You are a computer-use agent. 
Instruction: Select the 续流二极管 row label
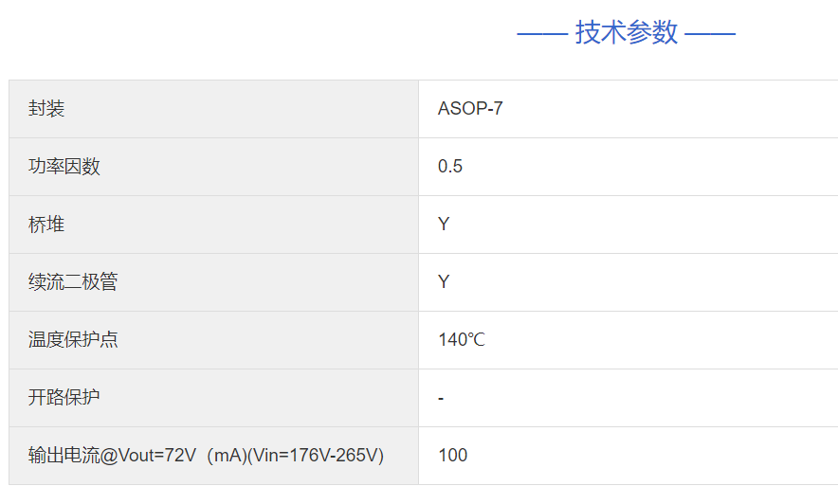point(73,282)
